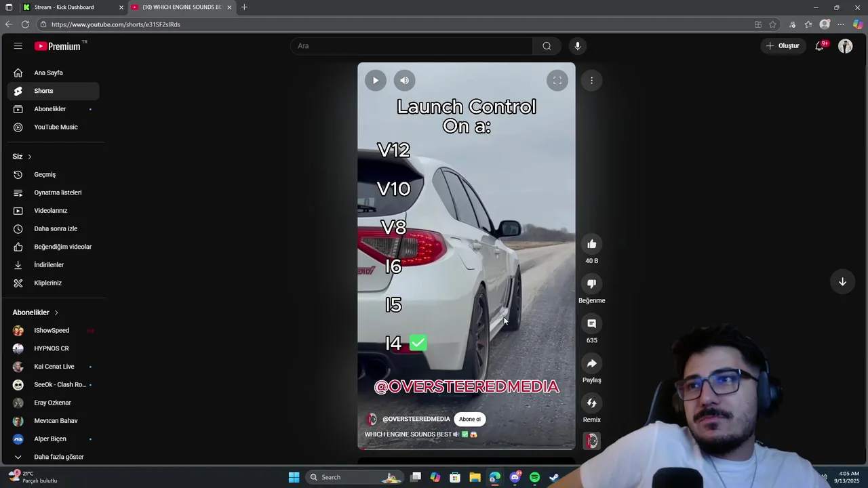This screenshot has width=868, height=488.
Task: Open the Mevtcan Bahav channel
Action: [x=54, y=421]
